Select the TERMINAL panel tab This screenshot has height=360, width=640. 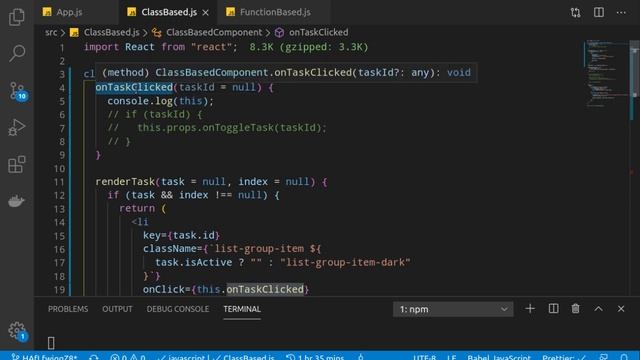[242, 309]
